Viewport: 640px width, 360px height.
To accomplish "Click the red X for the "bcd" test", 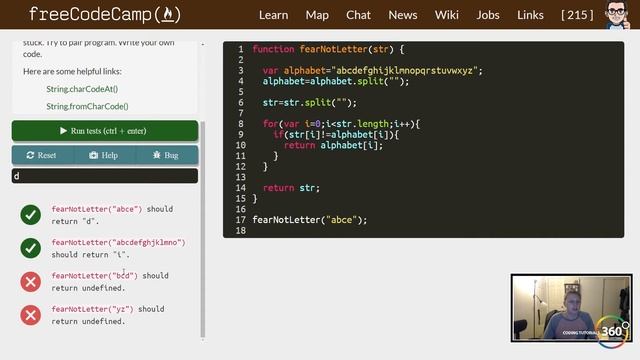I will (x=31, y=282).
